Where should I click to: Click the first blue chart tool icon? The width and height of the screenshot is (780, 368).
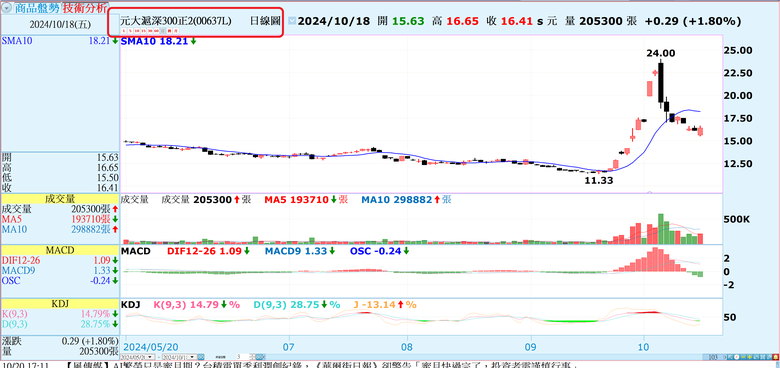click(x=730, y=357)
